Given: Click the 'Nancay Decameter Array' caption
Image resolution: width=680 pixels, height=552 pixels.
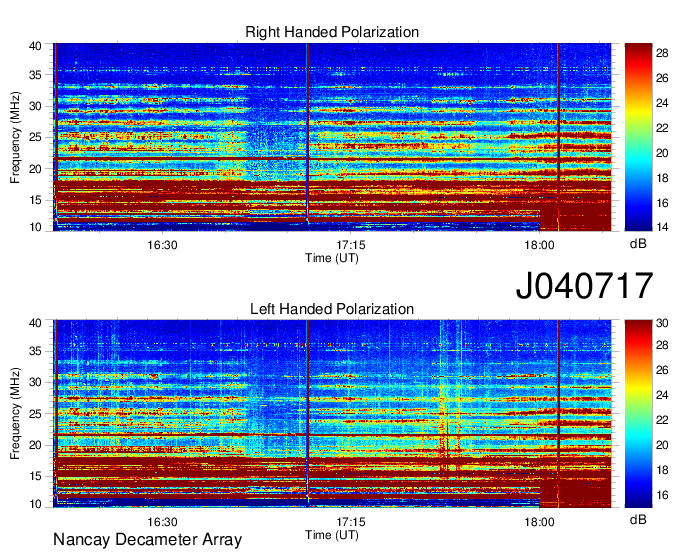Looking at the screenshot, I should click(x=147, y=539).
